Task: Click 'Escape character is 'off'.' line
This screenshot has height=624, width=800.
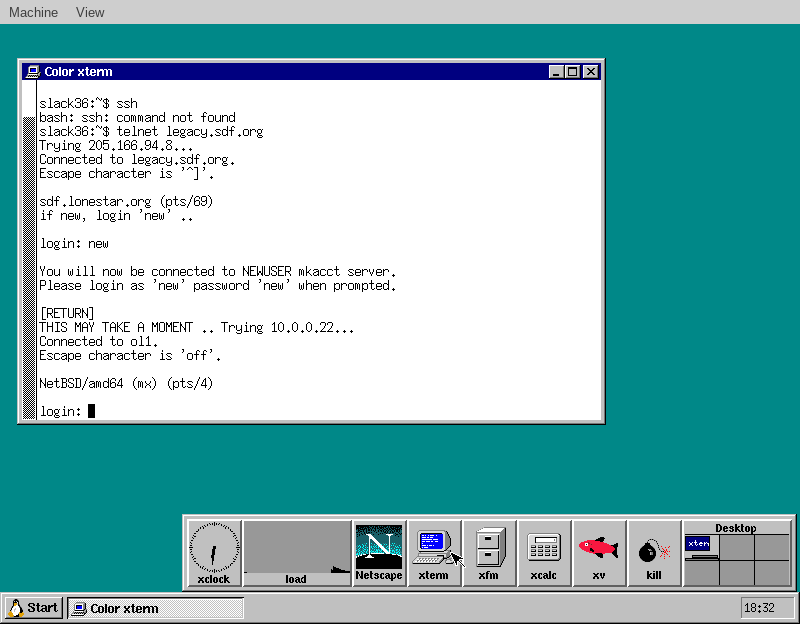Action: click(130, 356)
